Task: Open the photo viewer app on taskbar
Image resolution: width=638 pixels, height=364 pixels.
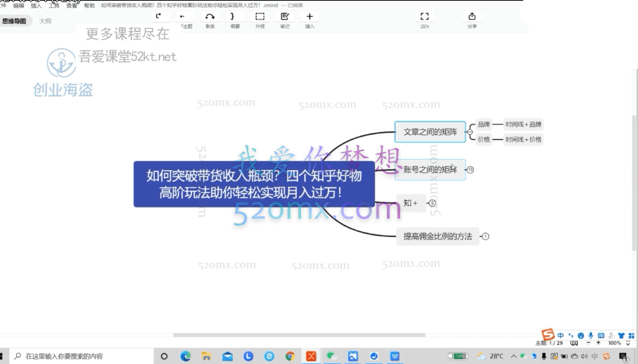Action: 353,356
